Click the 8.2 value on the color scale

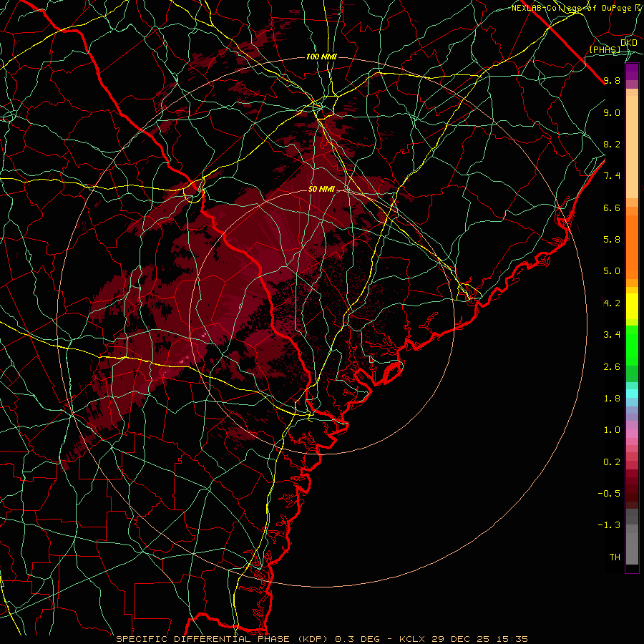(x=612, y=144)
